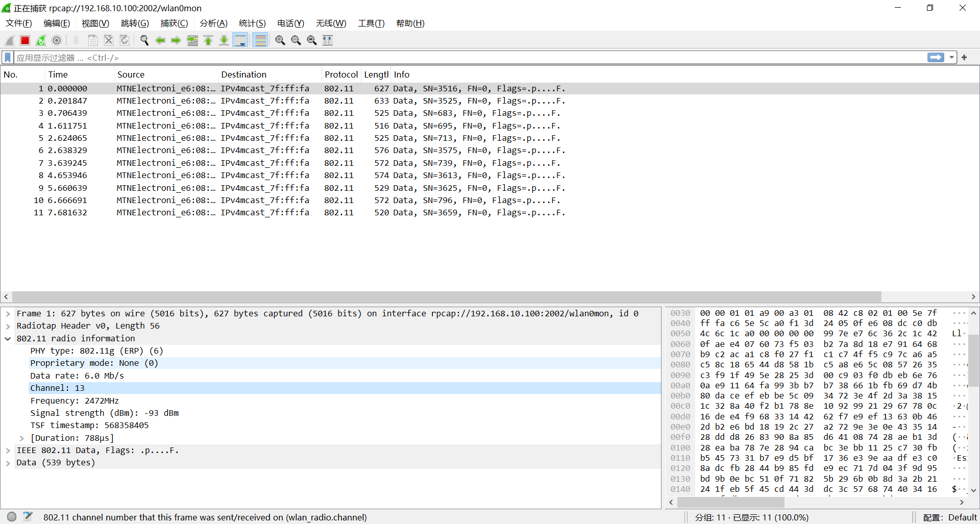Go to the first packet
Viewport: 980px width, 524px height.
pos(208,40)
